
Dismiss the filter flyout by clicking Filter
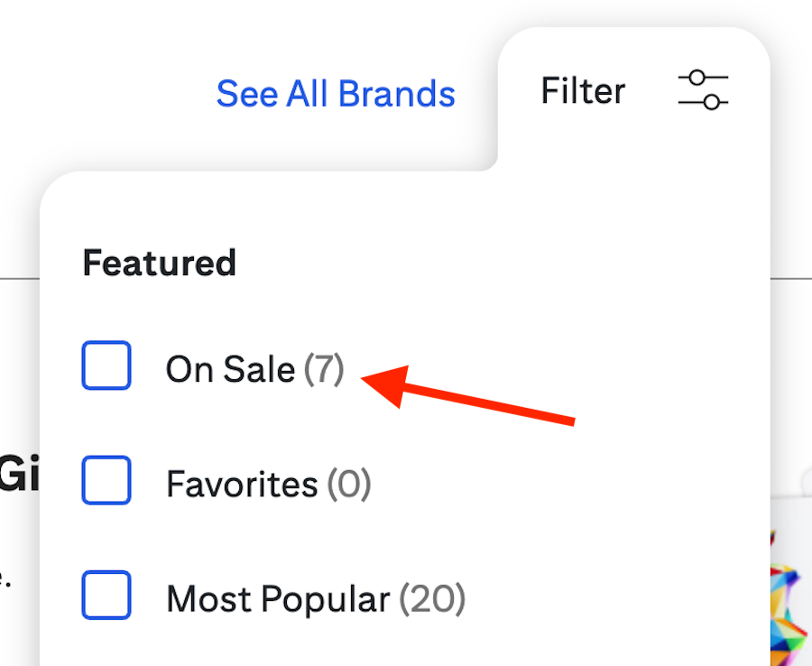coord(582,90)
